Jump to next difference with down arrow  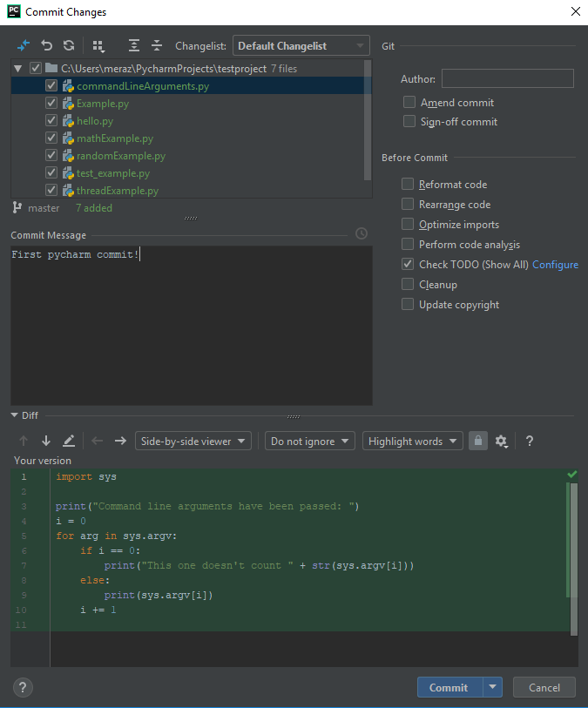click(46, 442)
